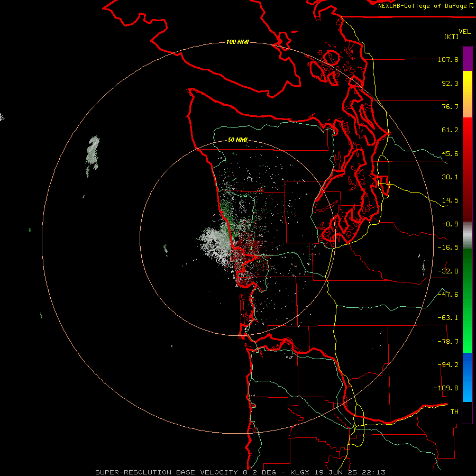Click the black KLGX radar site dot
Image resolution: width=476 pixels, height=476 pixels.
tap(236, 239)
